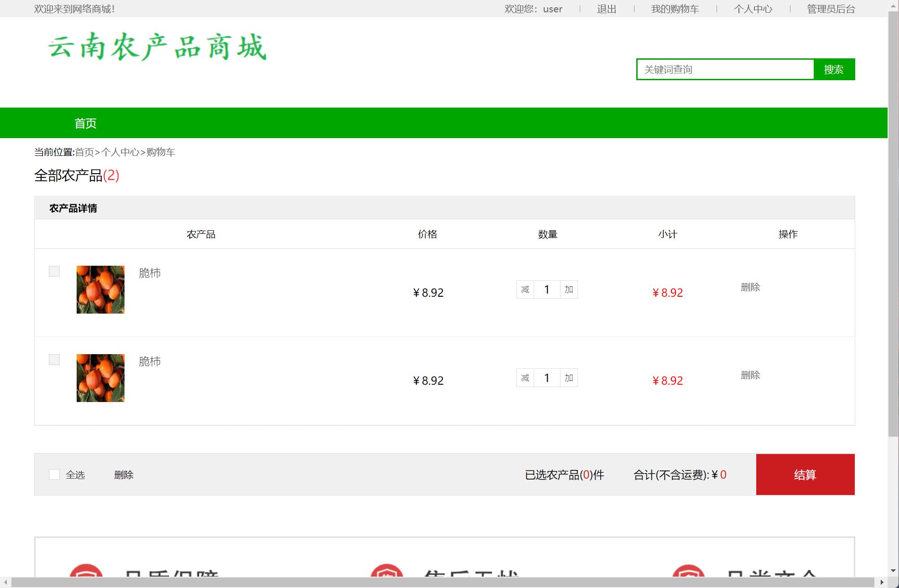Click inside the 关键词查询 search field
899x588 pixels.
(x=725, y=69)
